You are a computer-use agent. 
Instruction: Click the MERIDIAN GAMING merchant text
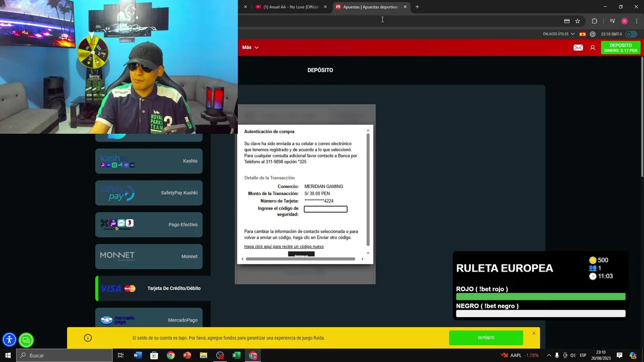tap(324, 187)
